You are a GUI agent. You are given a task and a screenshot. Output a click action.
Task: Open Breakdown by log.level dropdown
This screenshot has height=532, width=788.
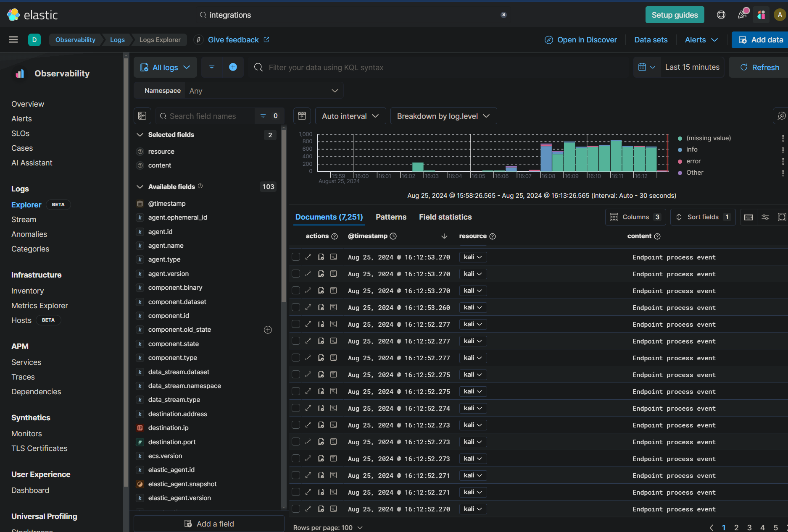coord(443,116)
